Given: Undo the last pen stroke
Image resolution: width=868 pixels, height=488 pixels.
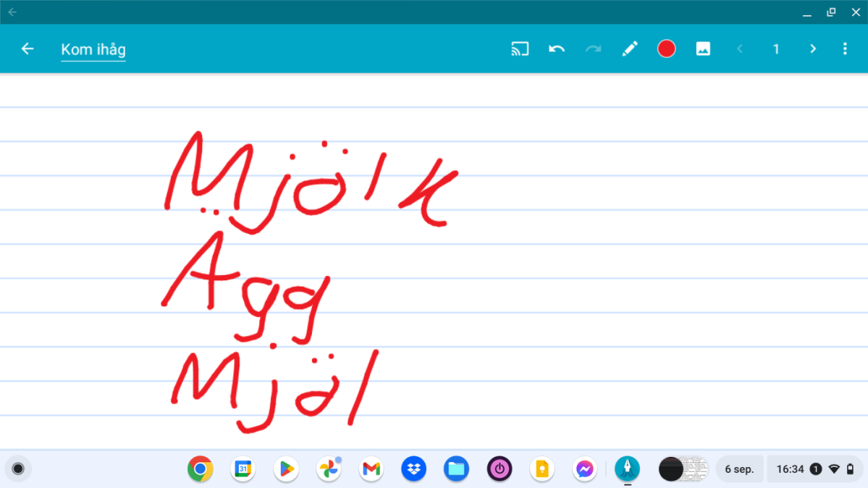Looking at the screenshot, I should [557, 49].
